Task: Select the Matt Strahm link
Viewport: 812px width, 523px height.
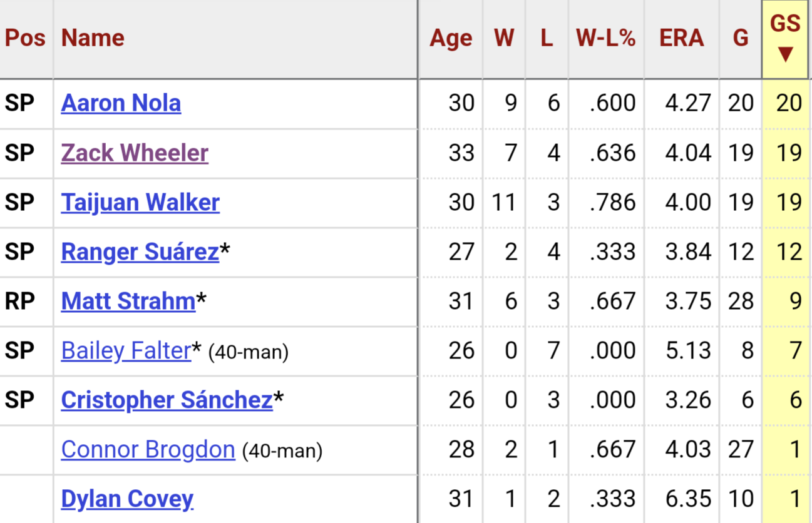Action: (x=128, y=301)
